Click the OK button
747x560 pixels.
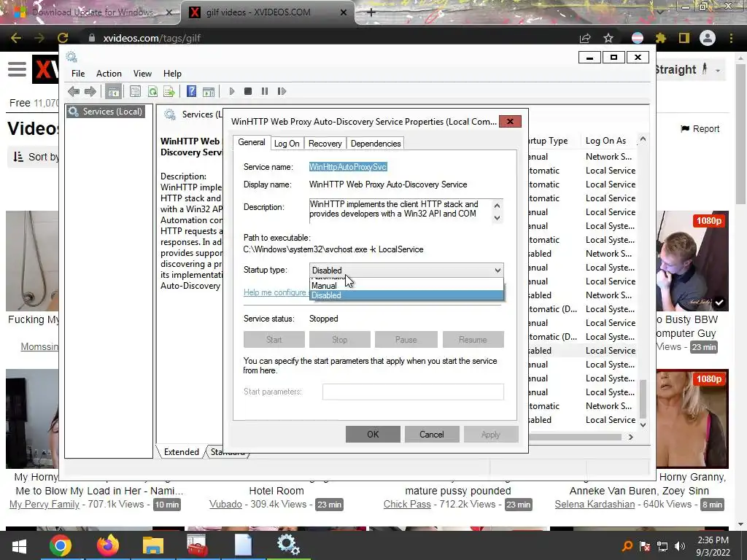pyautogui.click(x=373, y=435)
